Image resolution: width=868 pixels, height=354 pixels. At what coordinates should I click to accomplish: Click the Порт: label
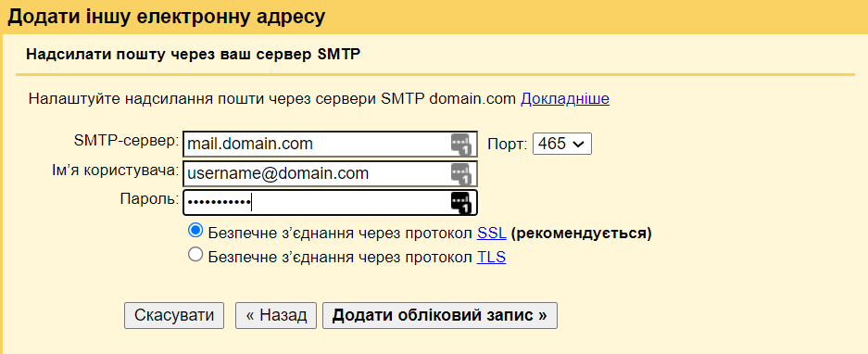tap(508, 145)
